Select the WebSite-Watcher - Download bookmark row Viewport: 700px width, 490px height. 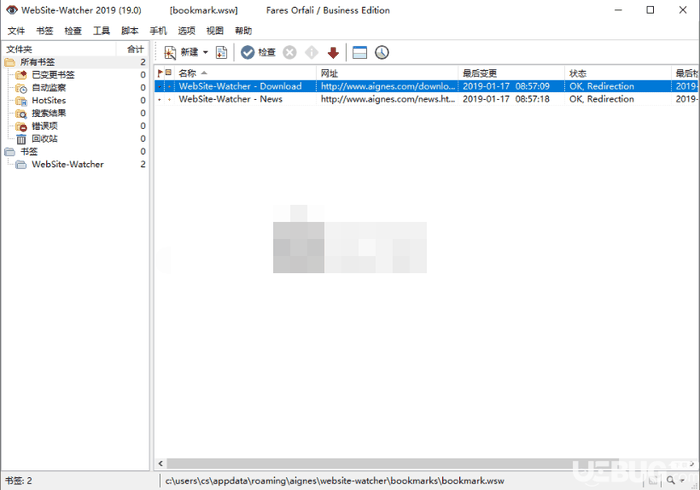(426, 86)
